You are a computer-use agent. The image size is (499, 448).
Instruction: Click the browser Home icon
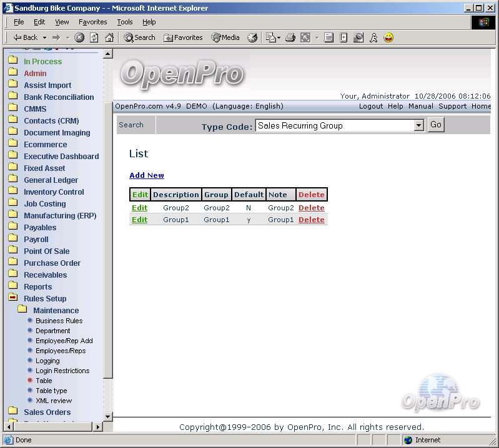(109, 37)
